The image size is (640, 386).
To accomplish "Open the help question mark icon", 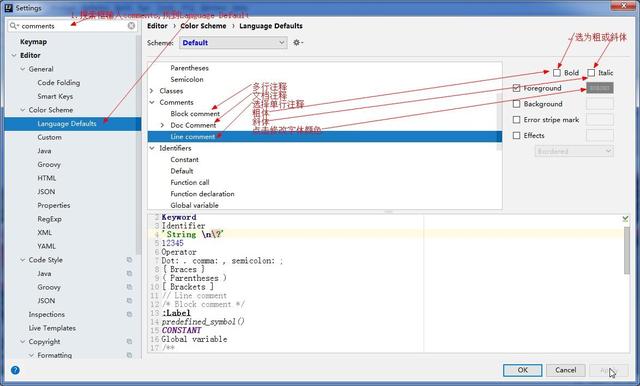I will pyautogui.click(x=15, y=370).
